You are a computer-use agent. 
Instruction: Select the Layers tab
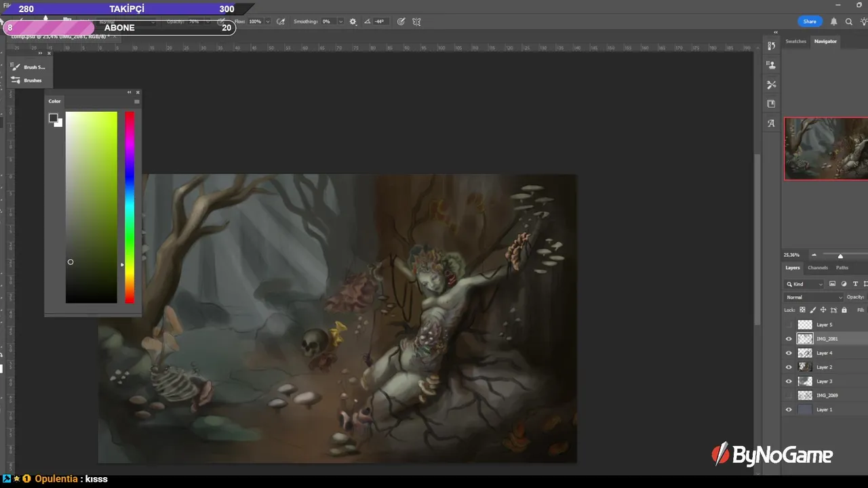793,268
